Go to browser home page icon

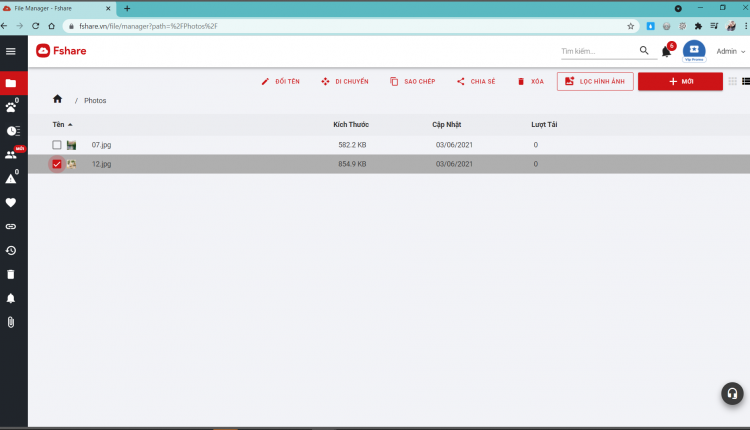pos(51,26)
